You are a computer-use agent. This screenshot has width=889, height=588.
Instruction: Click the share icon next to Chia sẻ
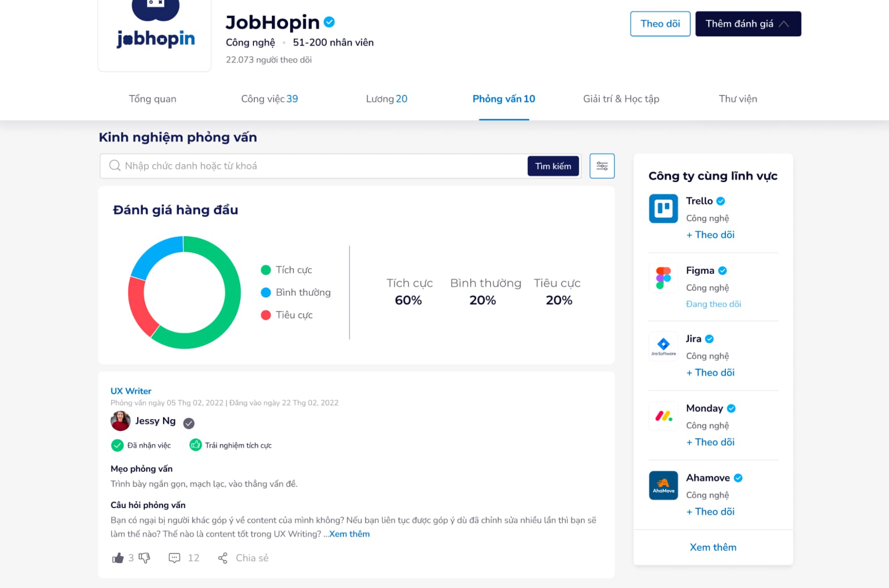point(223,558)
